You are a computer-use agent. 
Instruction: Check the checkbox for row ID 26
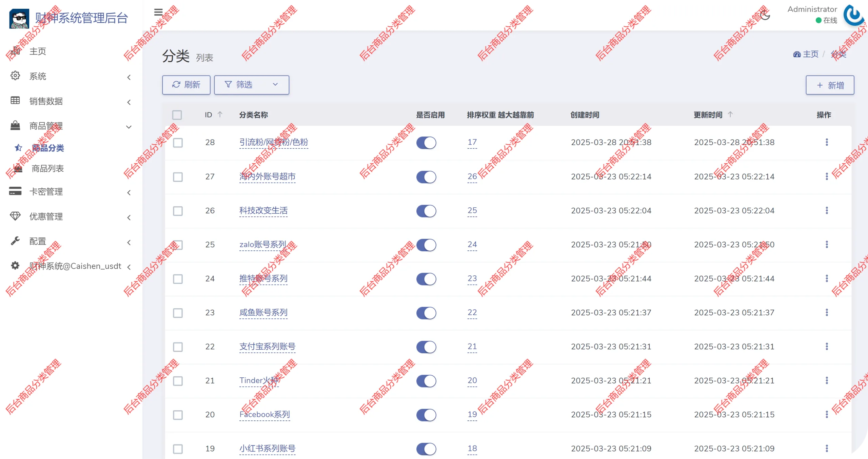point(178,211)
